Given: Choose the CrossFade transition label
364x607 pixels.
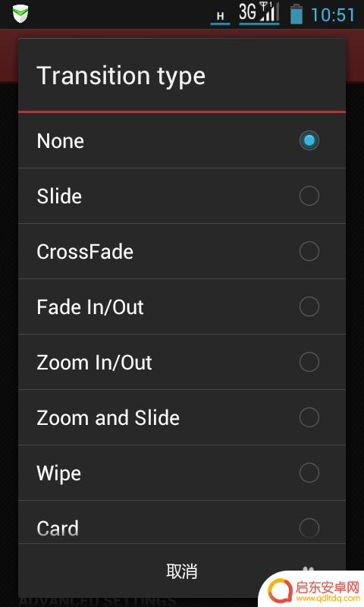Looking at the screenshot, I should click(85, 252).
